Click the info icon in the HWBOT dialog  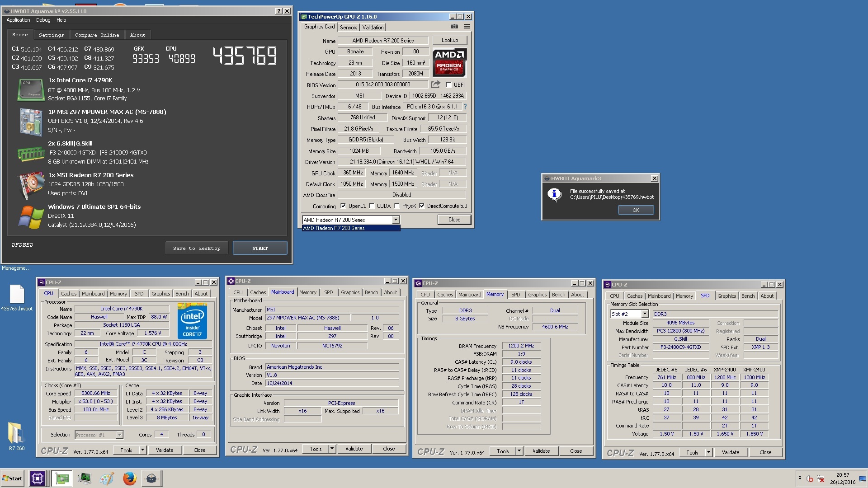(x=554, y=194)
